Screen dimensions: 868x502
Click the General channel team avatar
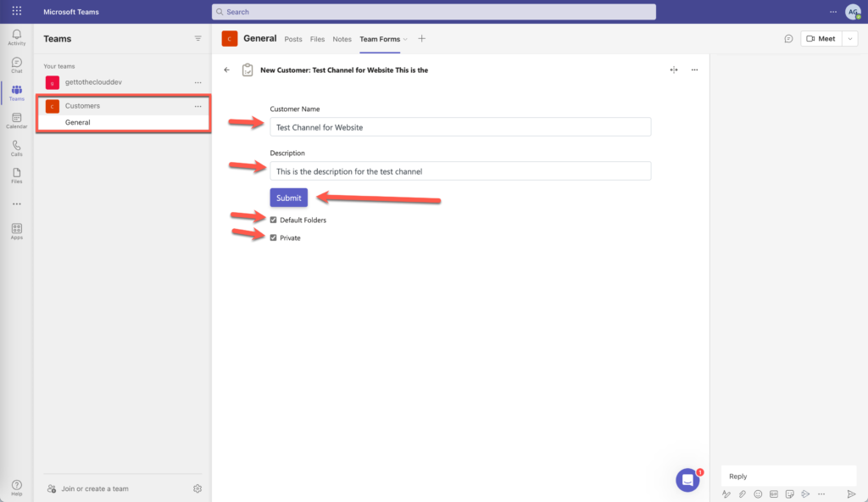(230, 39)
